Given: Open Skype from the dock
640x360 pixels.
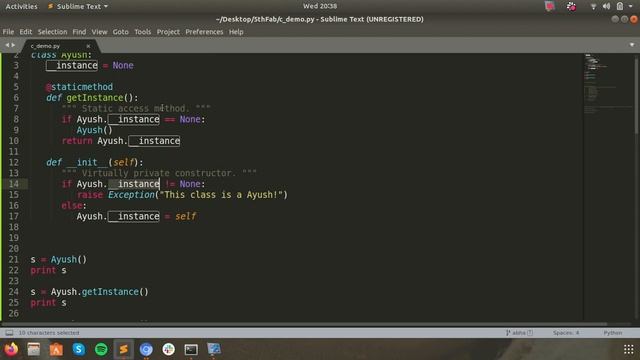Looking at the screenshot, I should click(x=79, y=349).
